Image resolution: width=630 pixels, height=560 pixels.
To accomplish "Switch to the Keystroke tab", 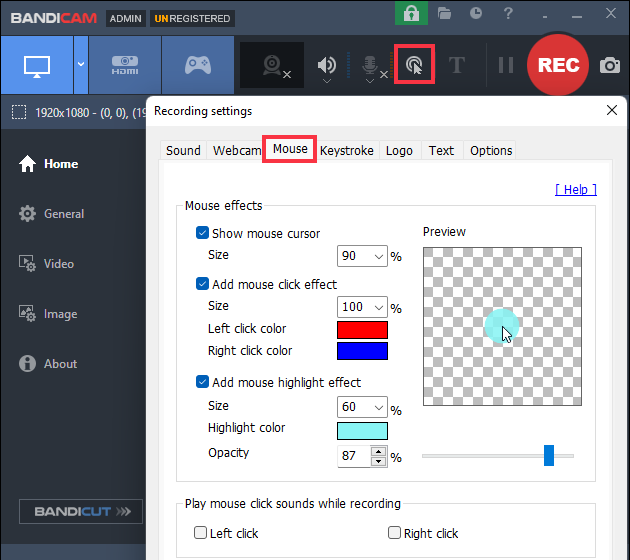I will 347,150.
